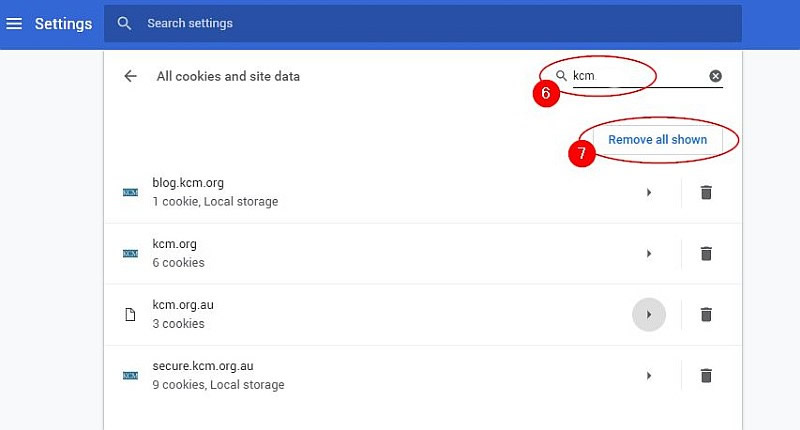
Task: Expand blog.kcm.org cookie details
Action: tap(649, 192)
